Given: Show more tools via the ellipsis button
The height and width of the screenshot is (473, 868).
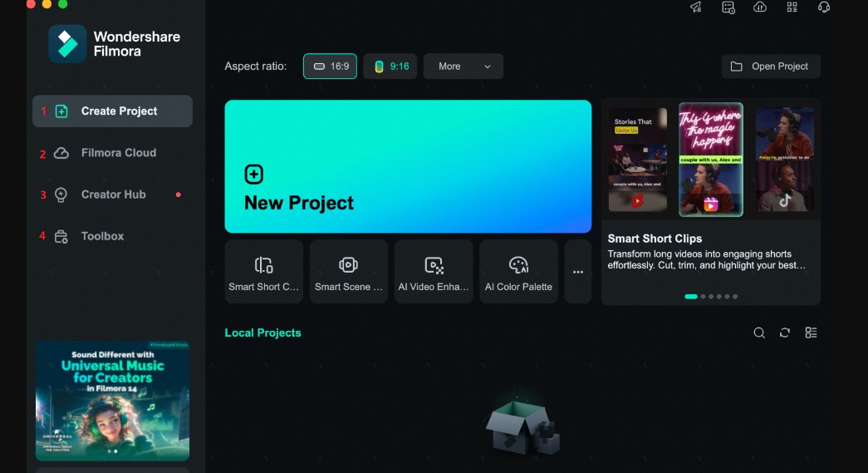Looking at the screenshot, I should pyautogui.click(x=578, y=272).
